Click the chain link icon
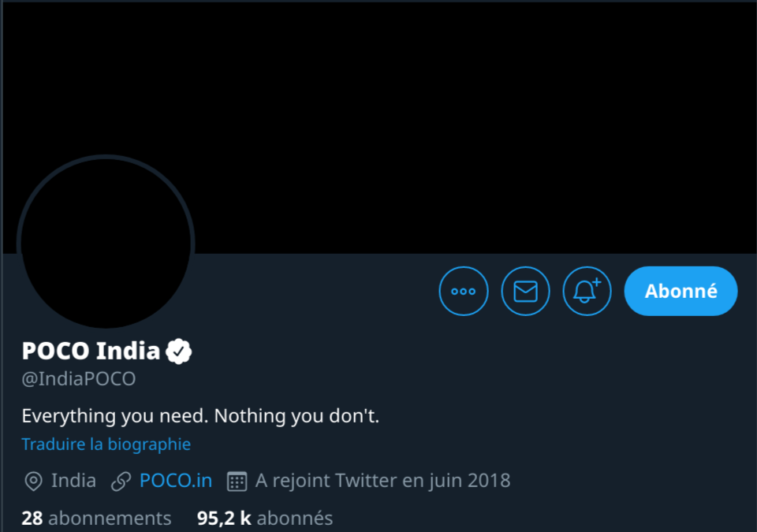Image resolution: width=757 pixels, height=532 pixels. (x=121, y=481)
